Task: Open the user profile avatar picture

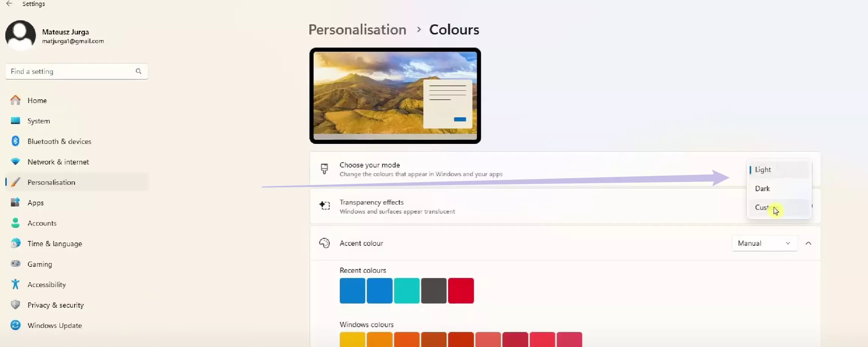Action: click(21, 35)
